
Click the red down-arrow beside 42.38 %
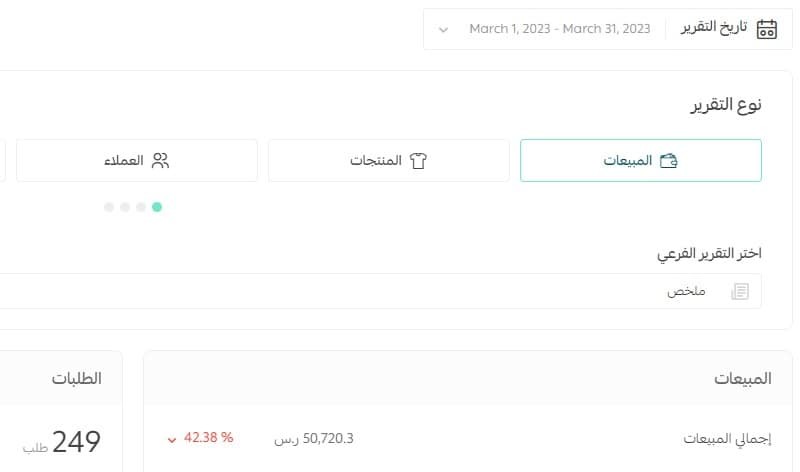pos(172,439)
